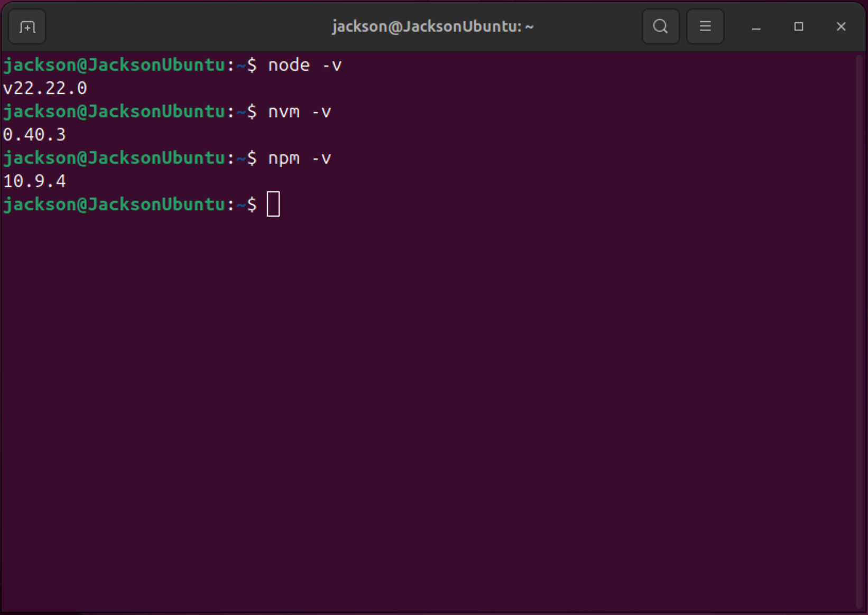This screenshot has width=868, height=615.
Task: Close the terminal window
Action: click(841, 26)
